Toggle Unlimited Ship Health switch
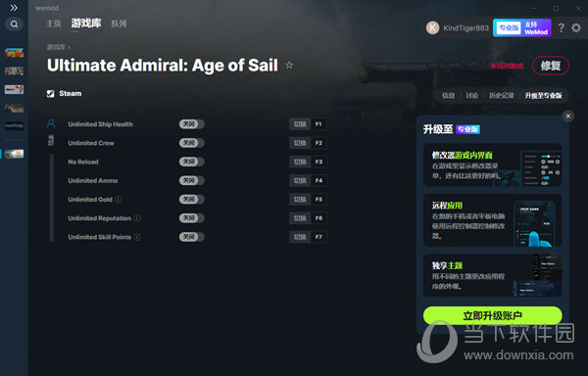This screenshot has width=588, height=376. (x=192, y=124)
